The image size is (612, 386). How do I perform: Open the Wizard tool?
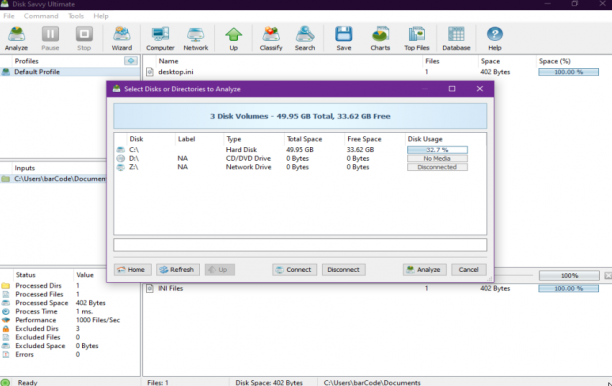coord(122,38)
